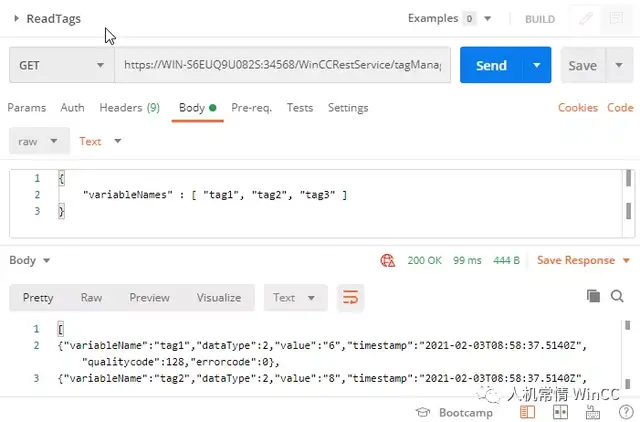Viewport: 640px width, 422px height.
Task: Expand the ReadTags request title arrow
Action: point(17,19)
